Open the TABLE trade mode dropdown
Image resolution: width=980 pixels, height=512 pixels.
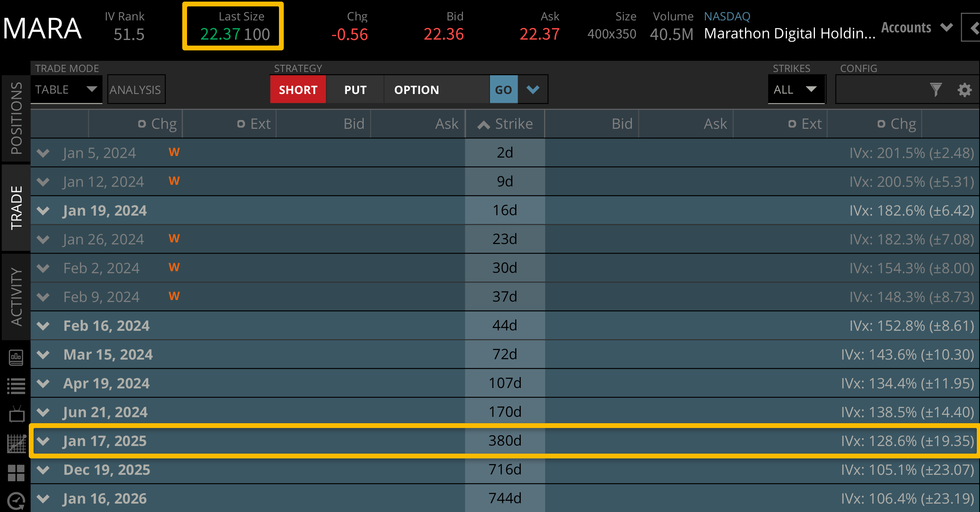[66, 89]
